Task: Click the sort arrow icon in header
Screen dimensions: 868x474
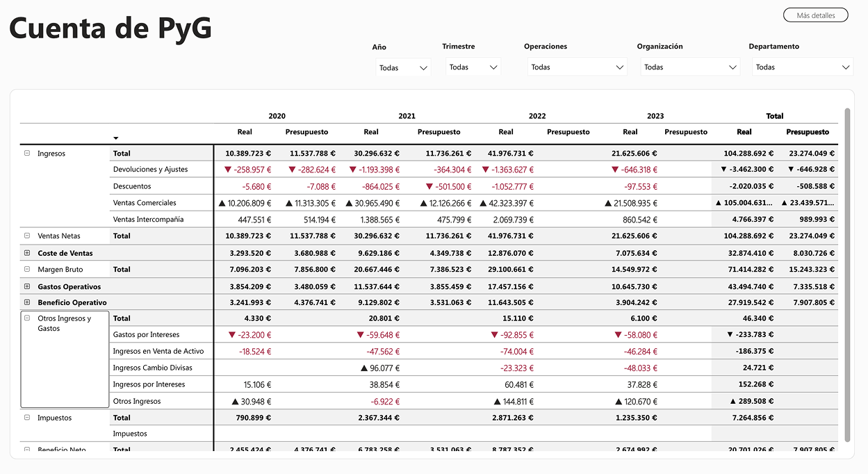Action: pyautogui.click(x=116, y=138)
